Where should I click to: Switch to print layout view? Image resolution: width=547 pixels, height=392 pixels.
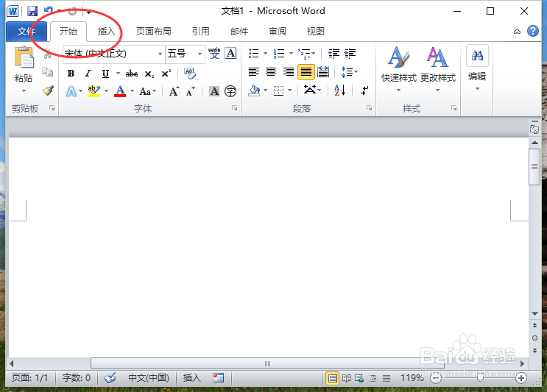332,378
